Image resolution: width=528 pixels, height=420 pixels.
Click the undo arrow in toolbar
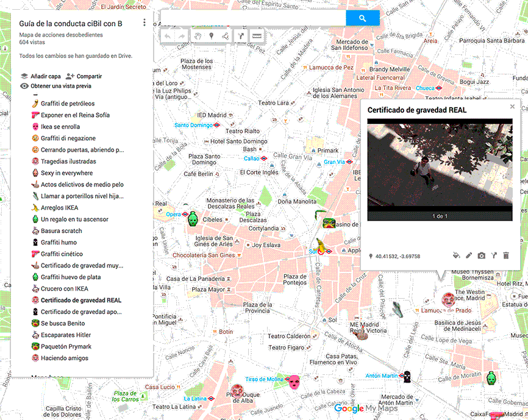168,37
